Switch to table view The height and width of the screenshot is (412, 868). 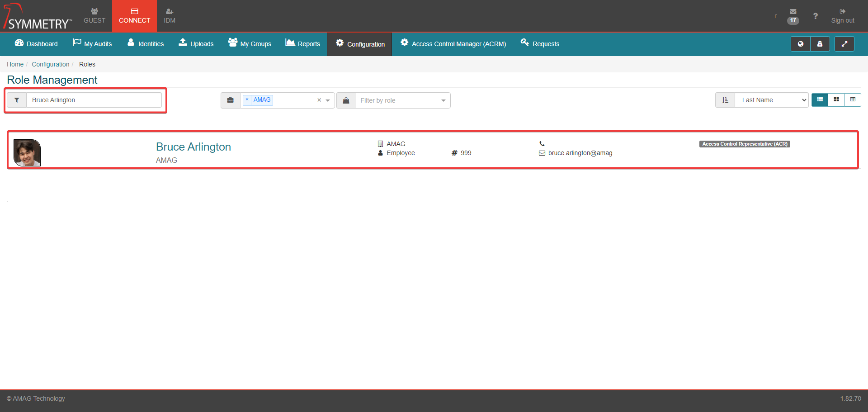click(x=853, y=99)
